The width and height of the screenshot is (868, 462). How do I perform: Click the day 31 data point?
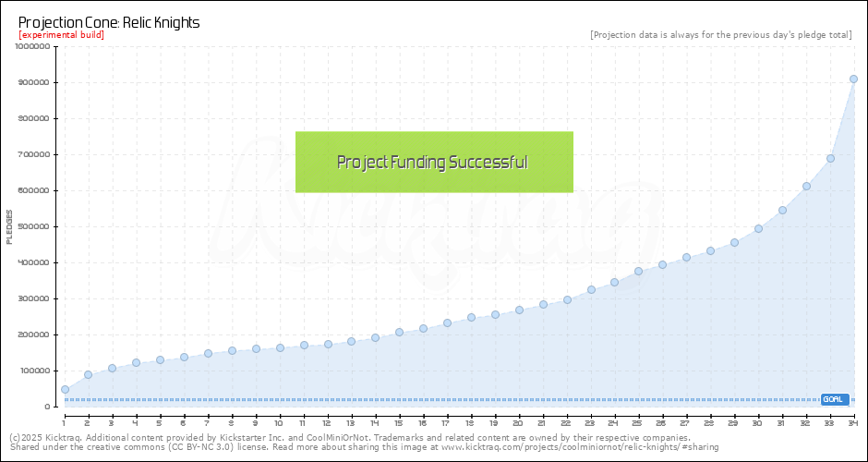(782, 211)
